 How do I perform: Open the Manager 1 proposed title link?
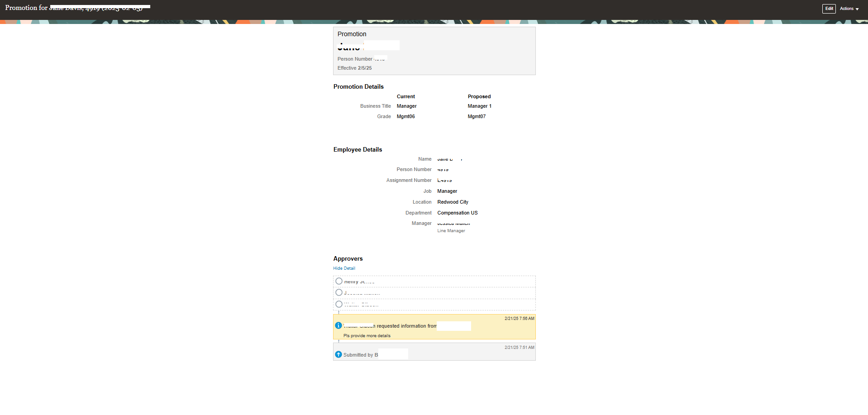tap(479, 106)
